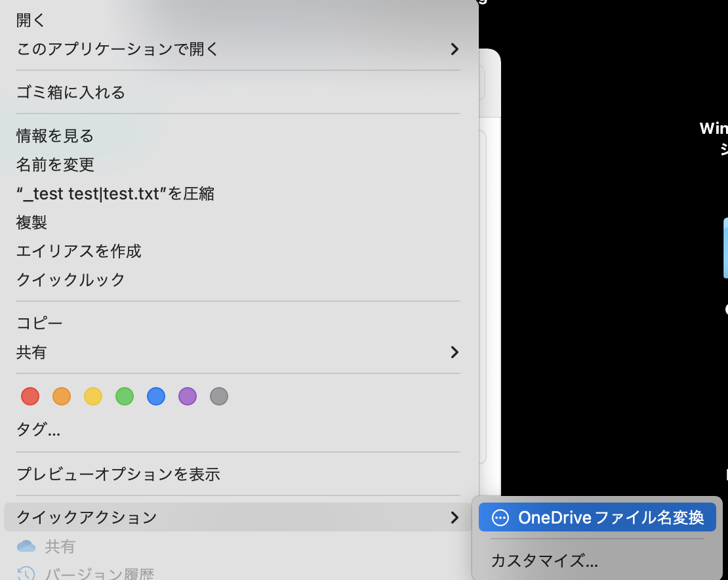Choose 名前を変更 to rename file

(x=55, y=165)
